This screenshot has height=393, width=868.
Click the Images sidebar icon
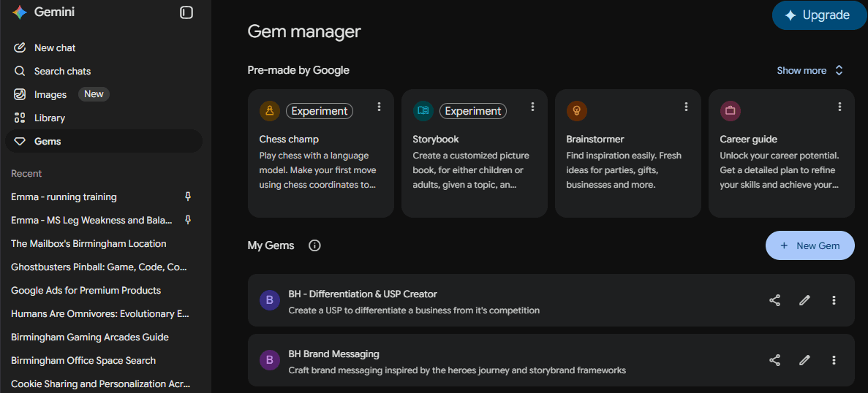(20, 94)
